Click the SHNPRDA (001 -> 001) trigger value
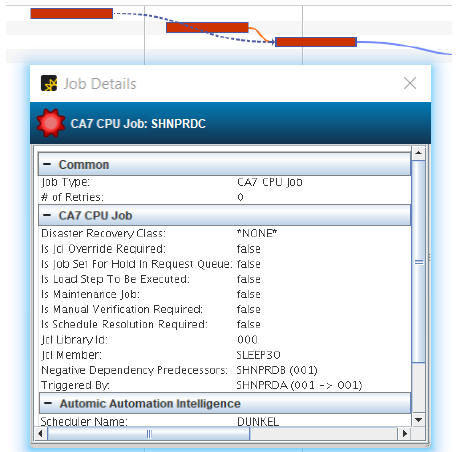This screenshot has width=458, height=452. [299, 385]
